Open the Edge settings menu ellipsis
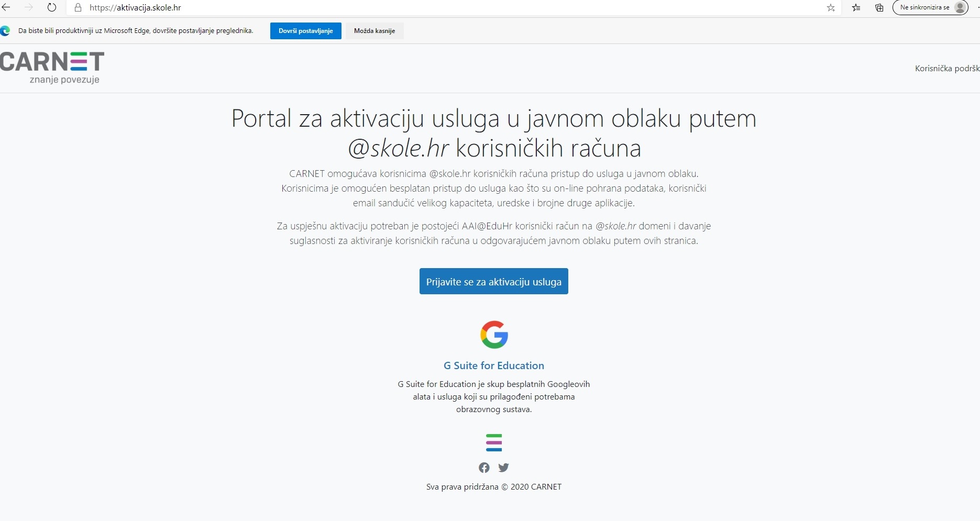The image size is (980, 521). [977, 7]
